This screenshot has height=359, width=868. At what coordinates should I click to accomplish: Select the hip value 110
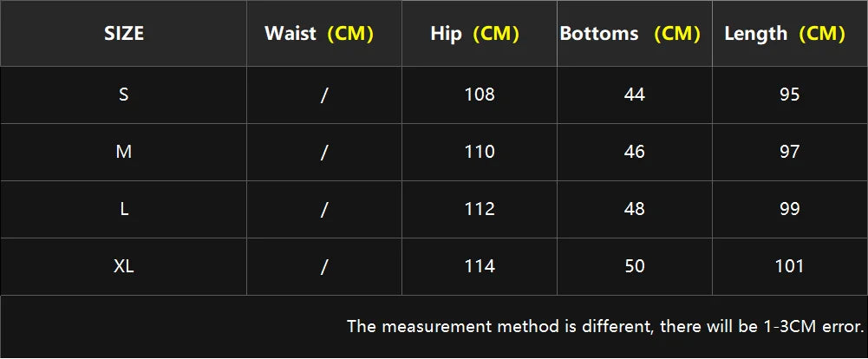(x=480, y=152)
